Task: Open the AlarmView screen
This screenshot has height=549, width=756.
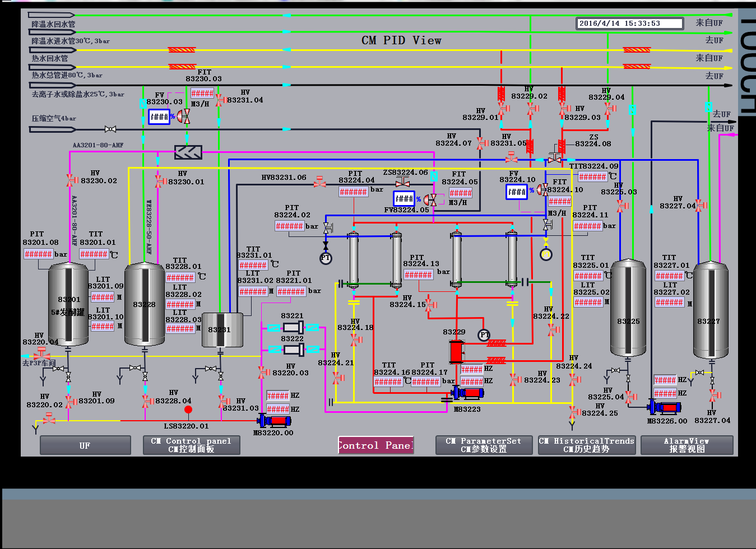Action: click(x=687, y=445)
